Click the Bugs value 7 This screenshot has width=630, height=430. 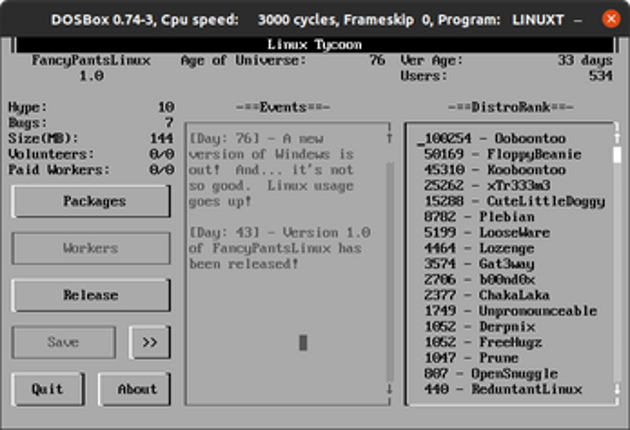click(170, 123)
